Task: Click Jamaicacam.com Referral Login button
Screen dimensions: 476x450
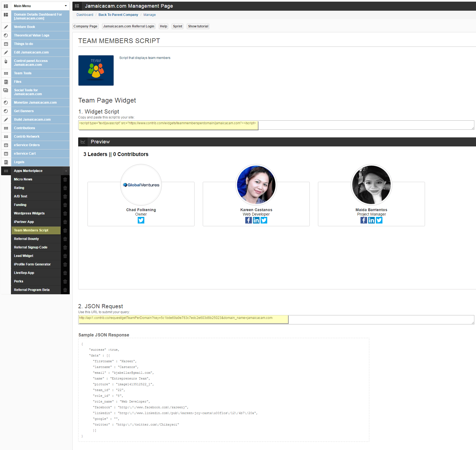Action: 129,26
